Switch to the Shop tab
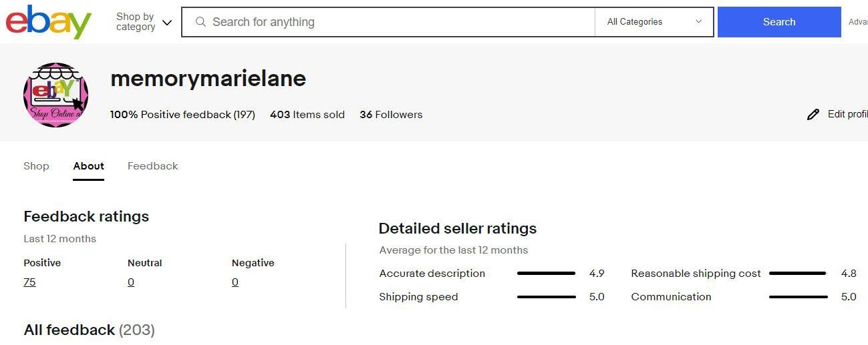The height and width of the screenshot is (345, 868). coord(36,166)
